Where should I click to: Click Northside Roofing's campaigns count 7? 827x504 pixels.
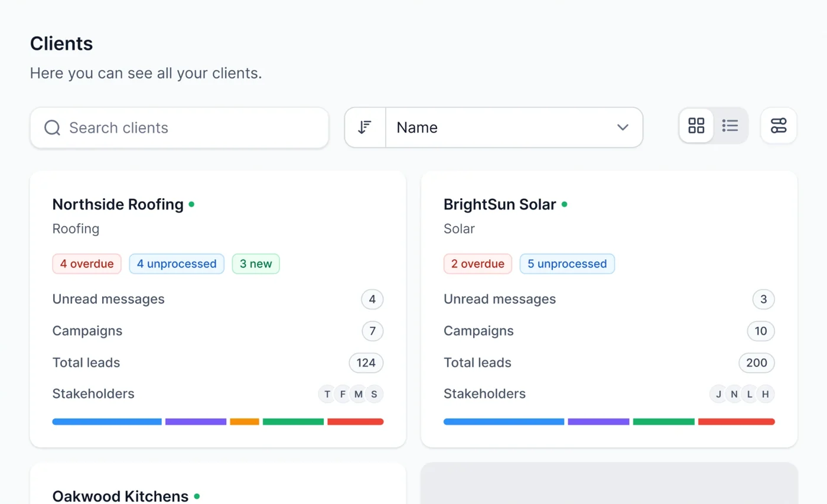click(373, 331)
